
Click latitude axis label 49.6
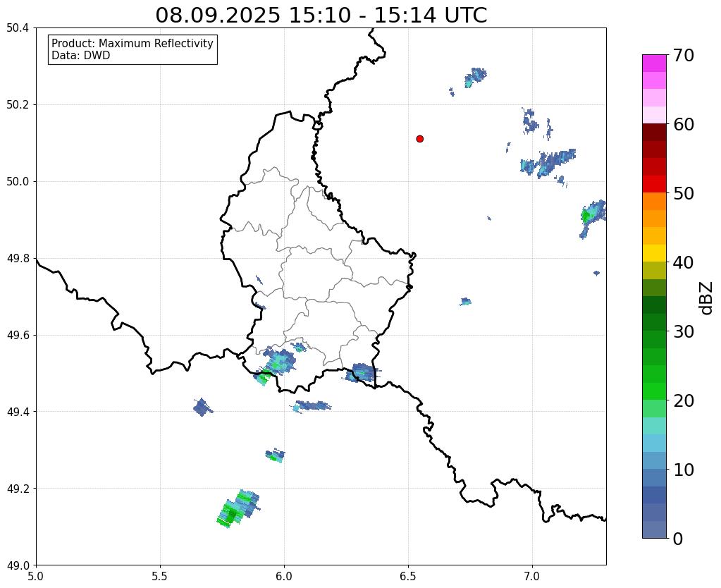[18, 336]
